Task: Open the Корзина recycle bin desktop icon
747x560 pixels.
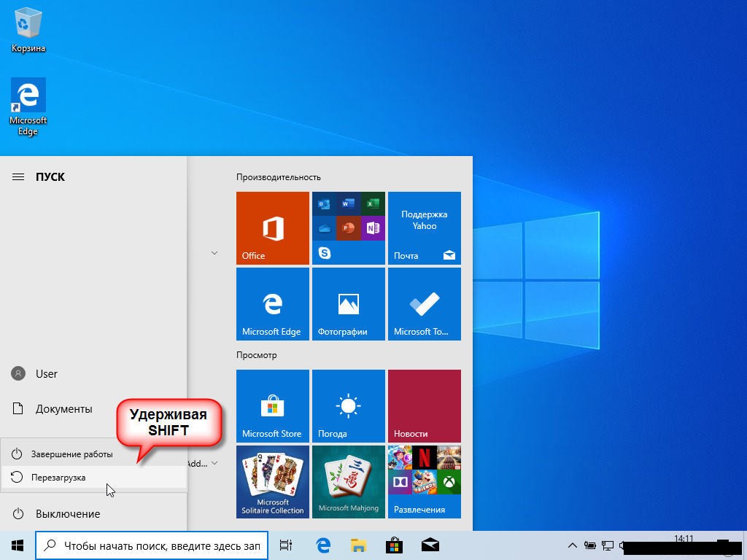Action: [x=28, y=29]
